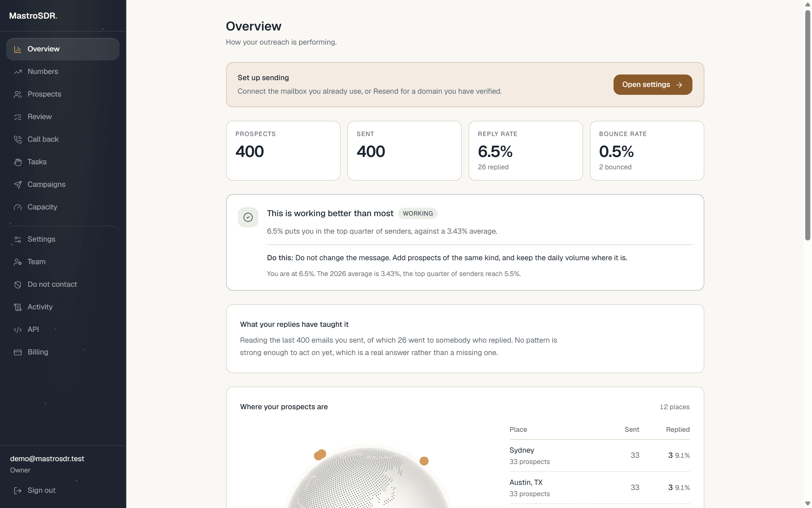Click the Sydney row in places table
The width and height of the screenshot is (812, 508).
coord(600,456)
